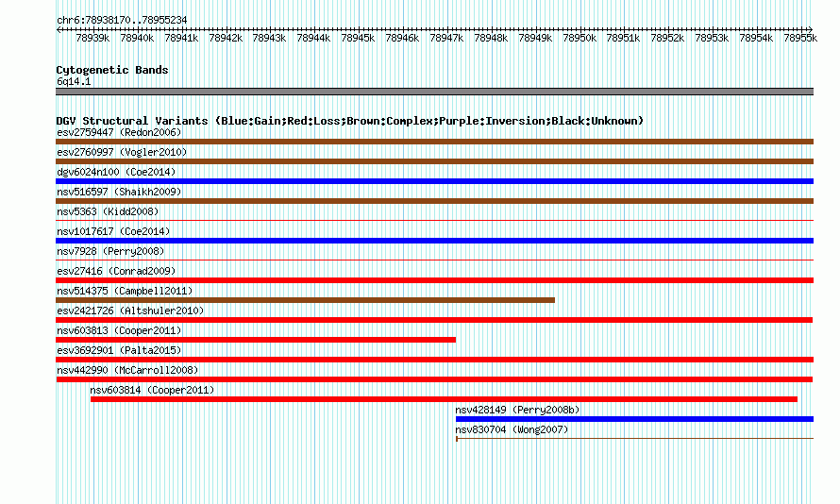Click the Cytogenetic Bands track title

point(112,70)
